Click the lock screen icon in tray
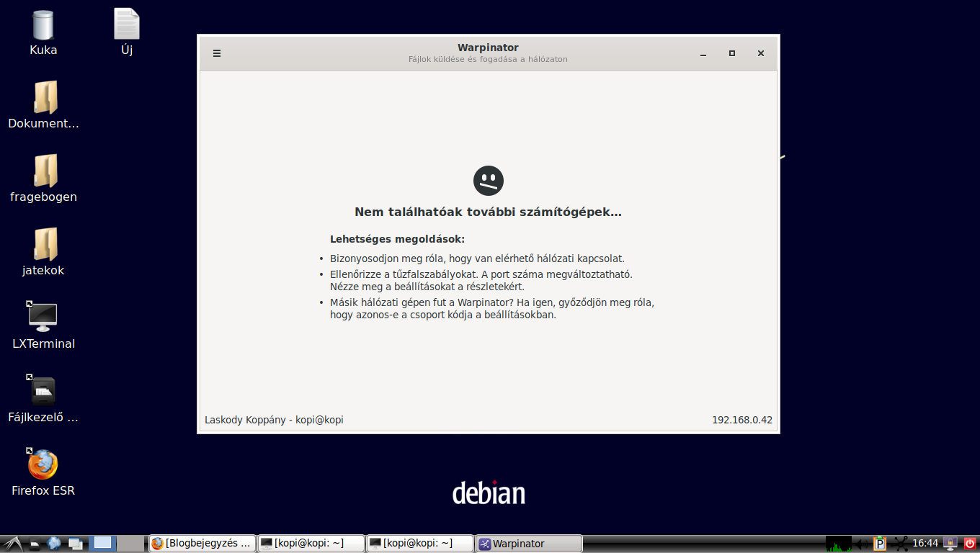Screen dimensions: 980x553 click(x=950, y=544)
